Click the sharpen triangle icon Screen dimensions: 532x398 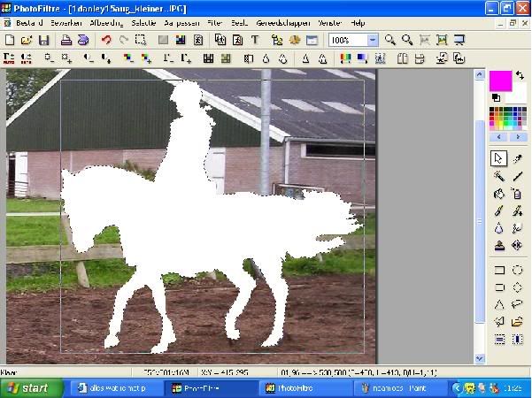click(305, 58)
